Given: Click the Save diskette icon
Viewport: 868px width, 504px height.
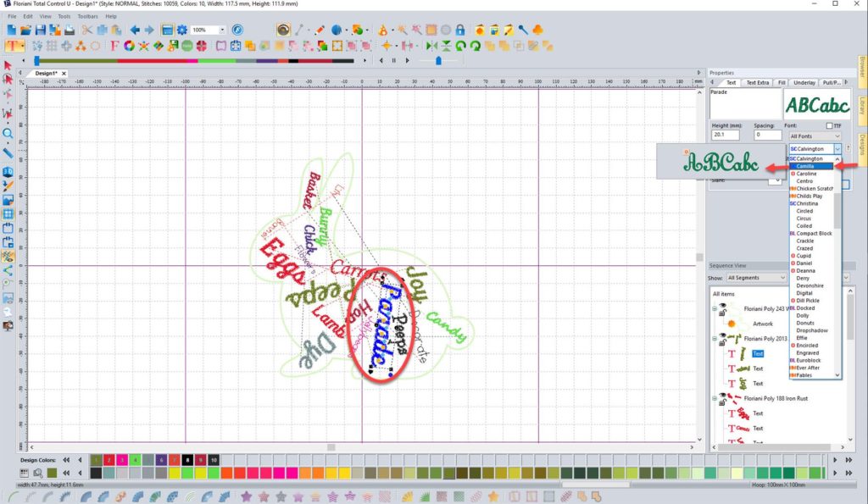Looking at the screenshot, I should point(39,28).
